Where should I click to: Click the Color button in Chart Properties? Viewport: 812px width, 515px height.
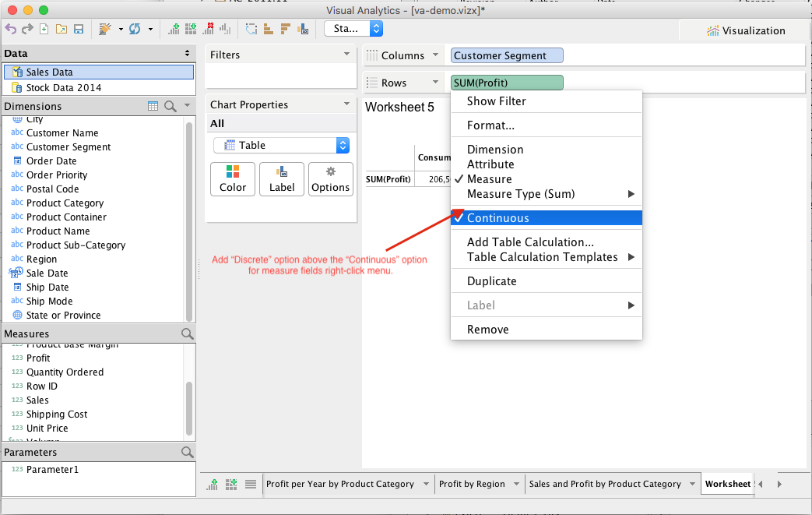(x=233, y=179)
